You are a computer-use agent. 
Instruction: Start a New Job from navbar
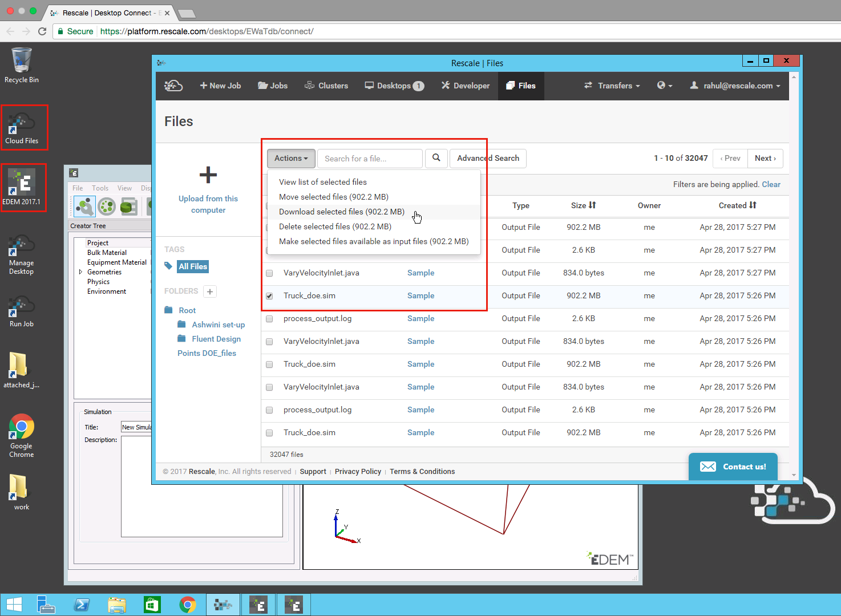(x=220, y=86)
